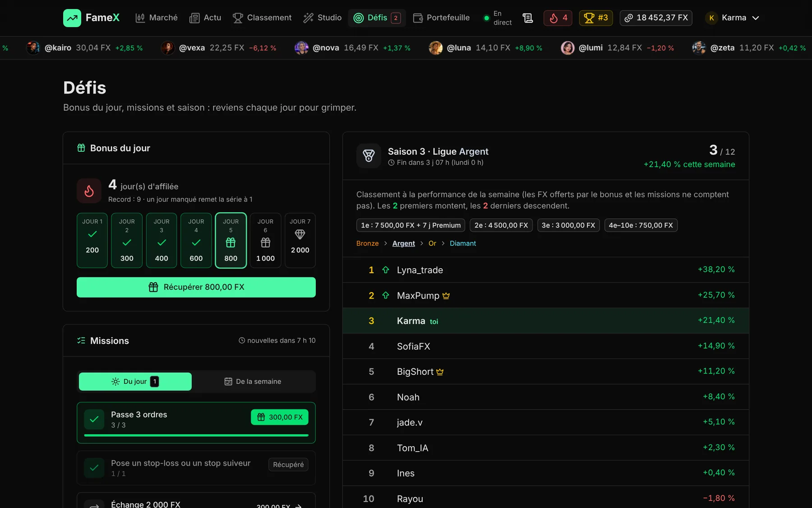812x508 pixels.
Task: Open the Bronze league link
Action: click(x=368, y=243)
